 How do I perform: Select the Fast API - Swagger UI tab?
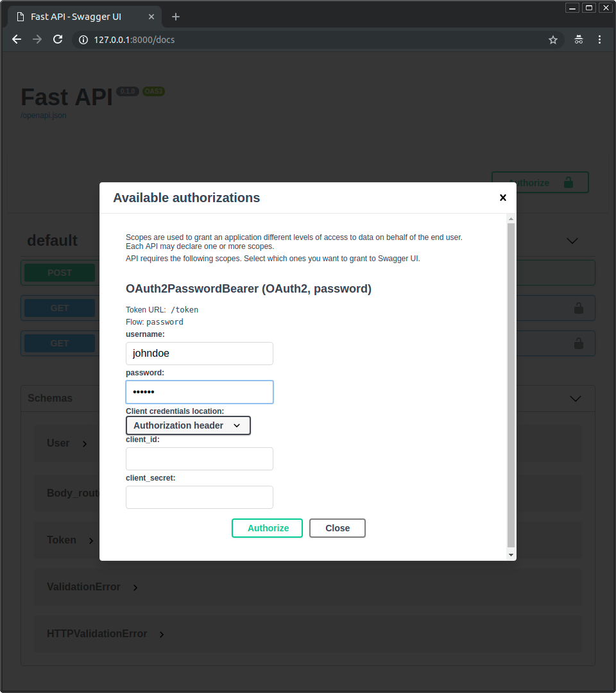(77, 17)
